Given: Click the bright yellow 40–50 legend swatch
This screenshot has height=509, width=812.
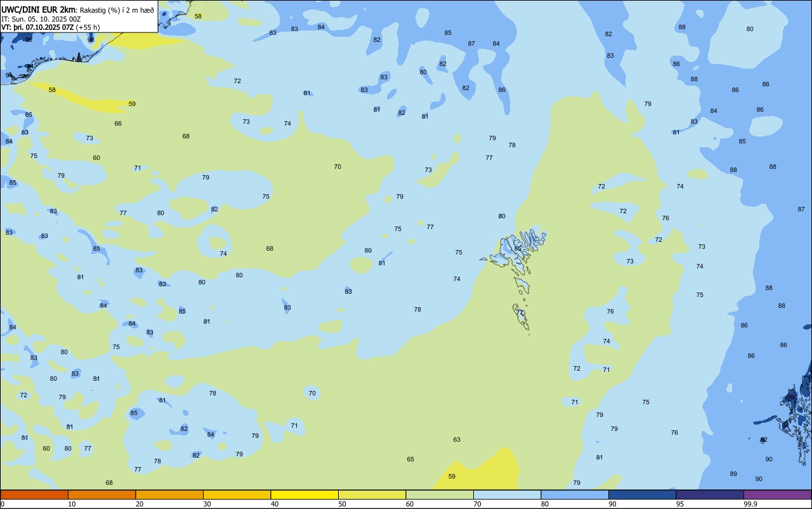Looking at the screenshot, I should pyautogui.click(x=304, y=494).
